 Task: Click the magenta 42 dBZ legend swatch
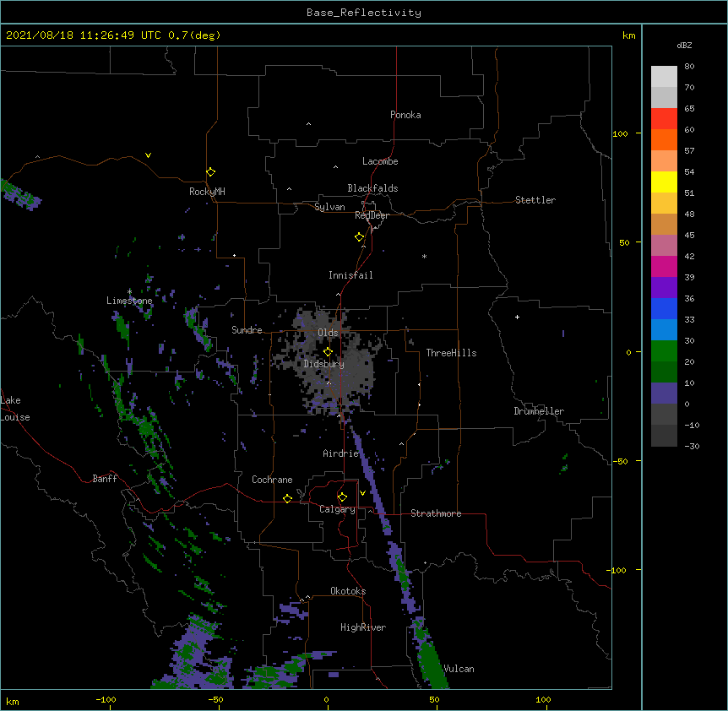pyautogui.click(x=664, y=266)
